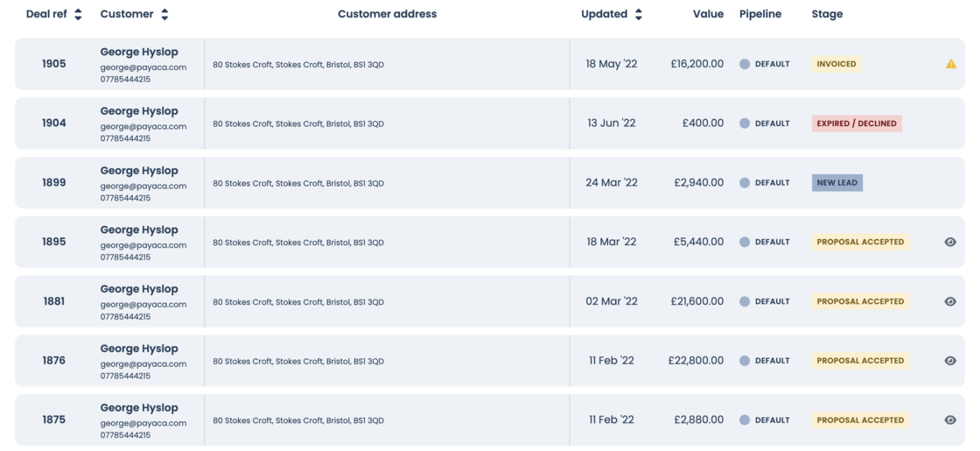
Task: Click Proposal Accepted badge on deal 1881
Action: [860, 301]
